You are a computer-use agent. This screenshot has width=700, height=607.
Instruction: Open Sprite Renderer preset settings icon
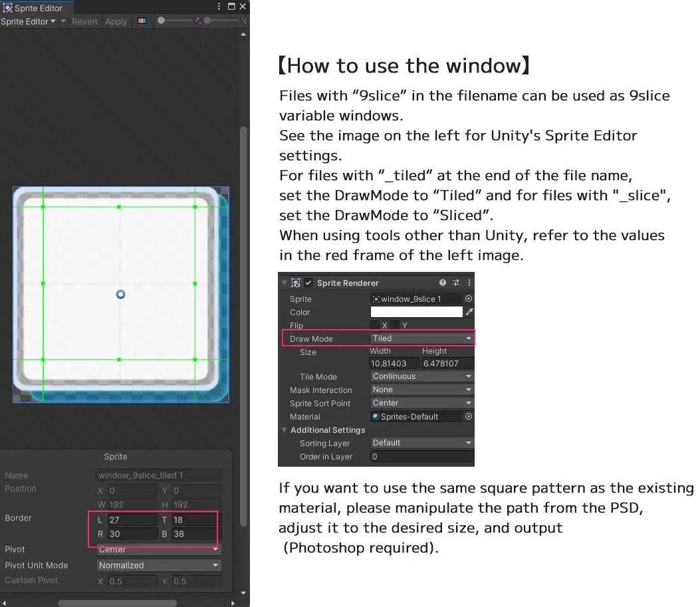point(456,283)
